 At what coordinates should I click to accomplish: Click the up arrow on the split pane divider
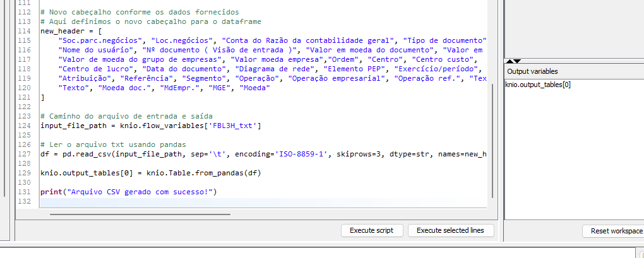point(509,61)
